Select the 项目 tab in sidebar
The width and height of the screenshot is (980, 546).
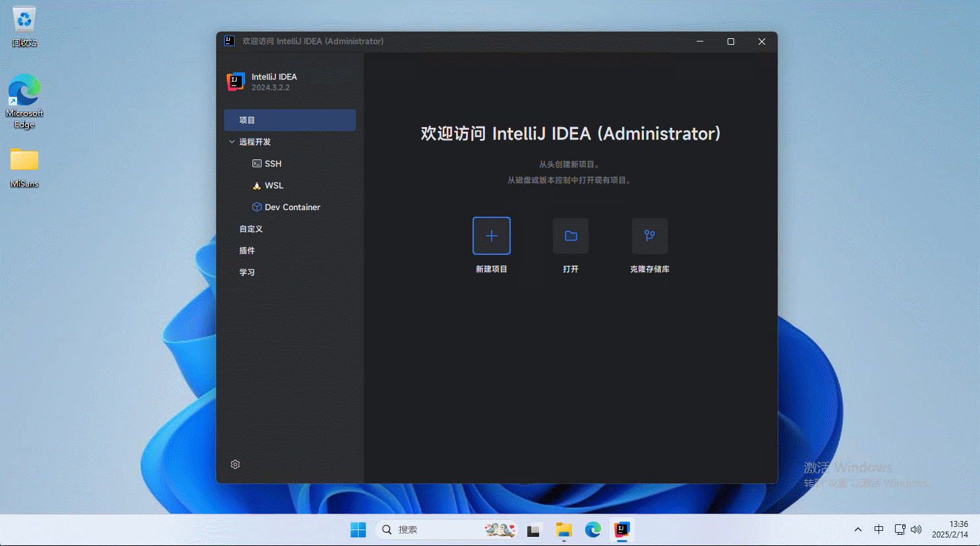(x=290, y=120)
